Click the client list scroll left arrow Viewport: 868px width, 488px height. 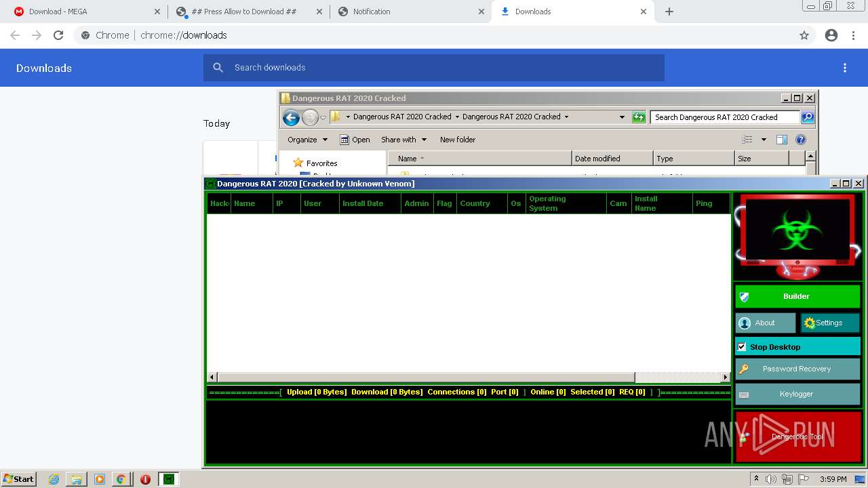pyautogui.click(x=212, y=377)
